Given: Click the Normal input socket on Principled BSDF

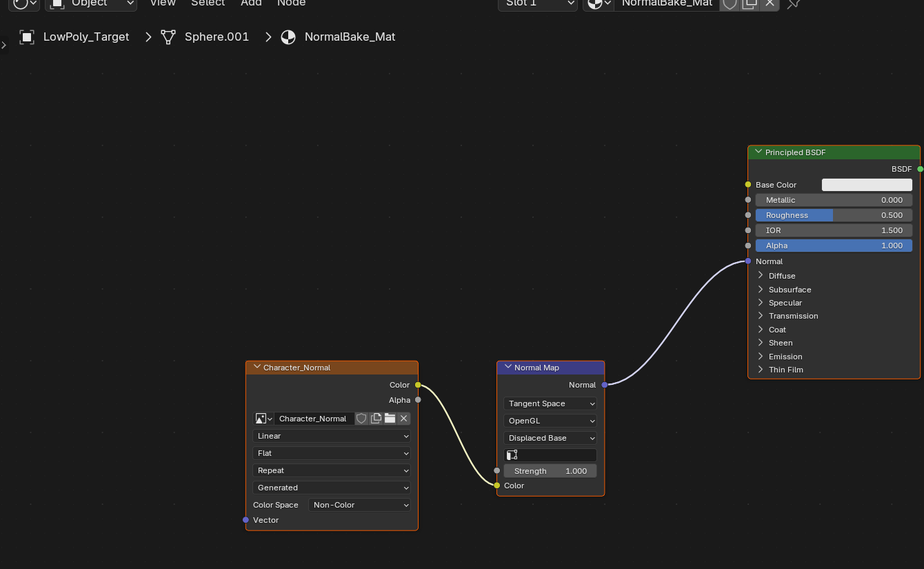Looking at the screenshot, I should (x=748, y=261).
